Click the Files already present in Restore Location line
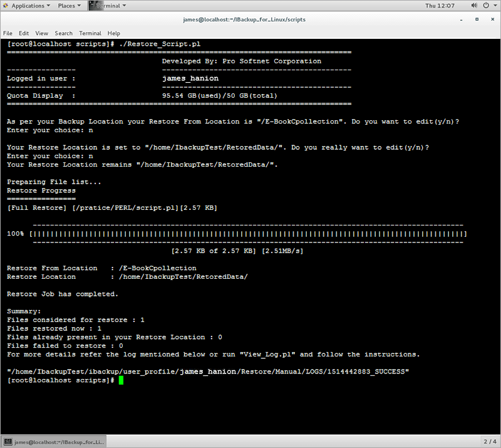501x448 pixels. pos(115,337)
